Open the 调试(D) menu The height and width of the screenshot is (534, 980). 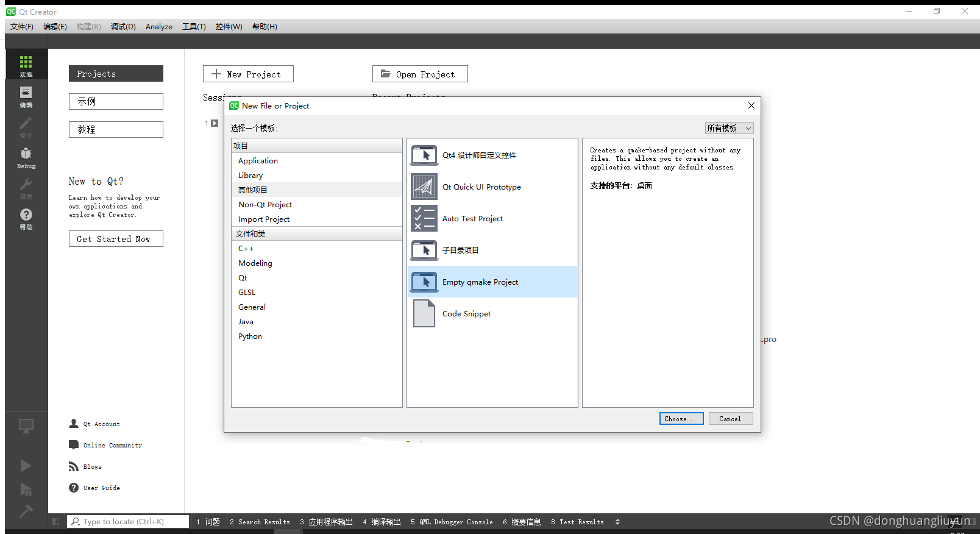point(123,27)
